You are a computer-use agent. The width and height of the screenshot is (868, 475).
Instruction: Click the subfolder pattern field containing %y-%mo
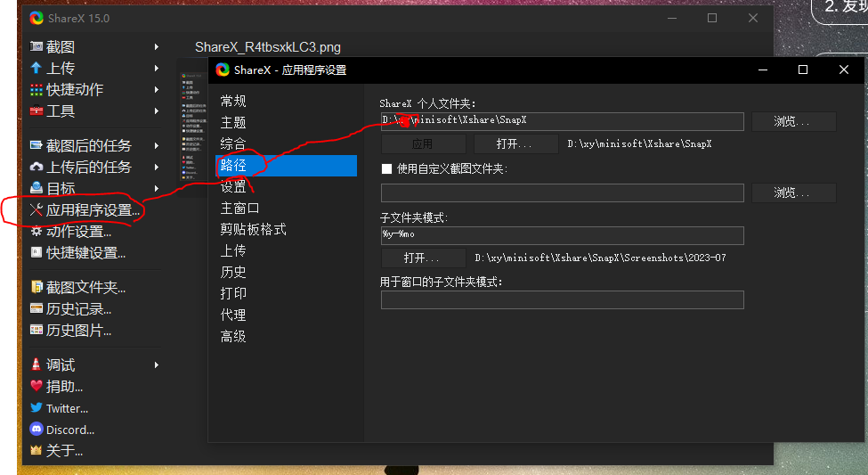pos(562,235)
